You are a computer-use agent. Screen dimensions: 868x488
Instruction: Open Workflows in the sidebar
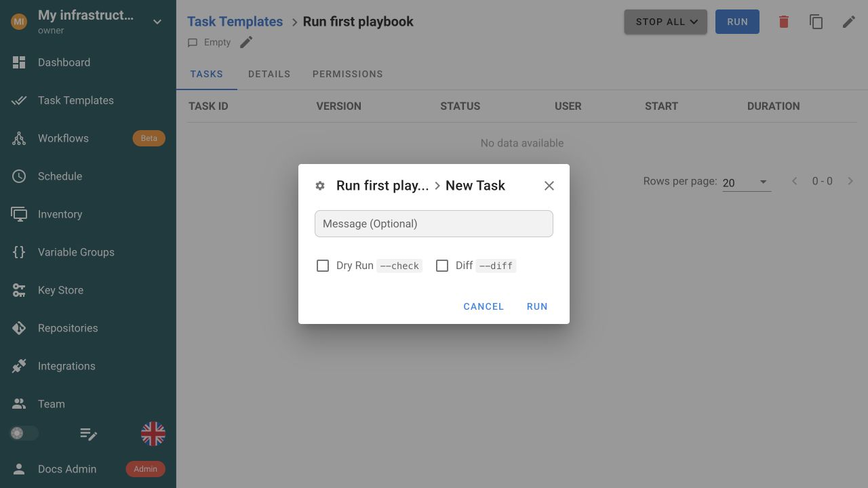88,138
